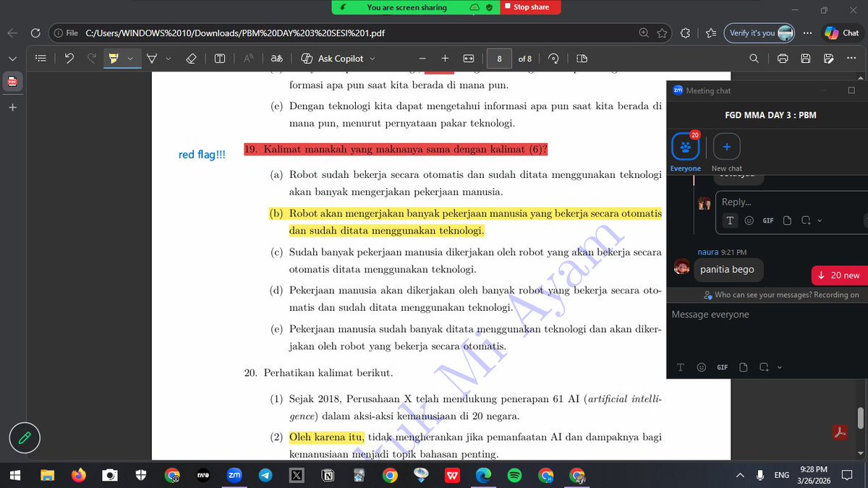Select the Everyone chat channel
Image resolution: width=868 pixels, height=488 pixels.
[x=685, y=153]
